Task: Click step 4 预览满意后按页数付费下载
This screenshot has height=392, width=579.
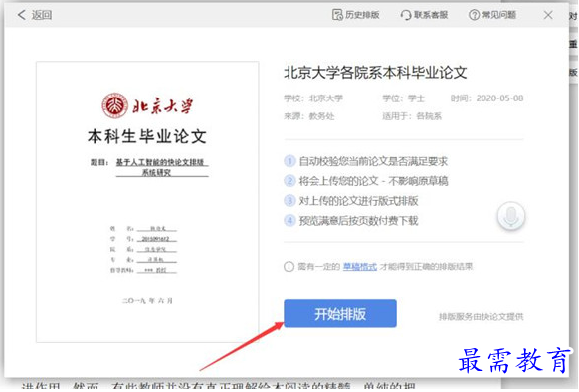Action: coord(351,221)
